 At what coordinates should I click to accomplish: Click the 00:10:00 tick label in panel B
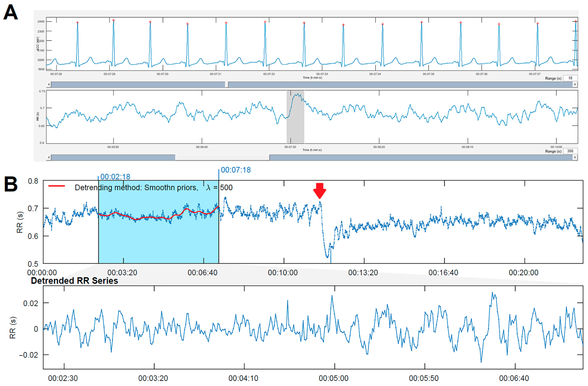coord(283,272)
